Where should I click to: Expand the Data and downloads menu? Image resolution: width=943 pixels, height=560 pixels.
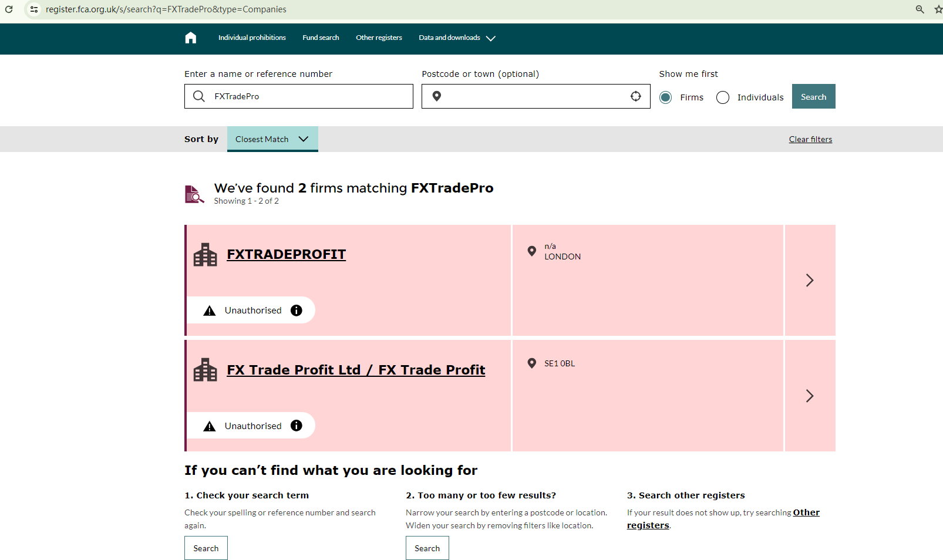457,38
